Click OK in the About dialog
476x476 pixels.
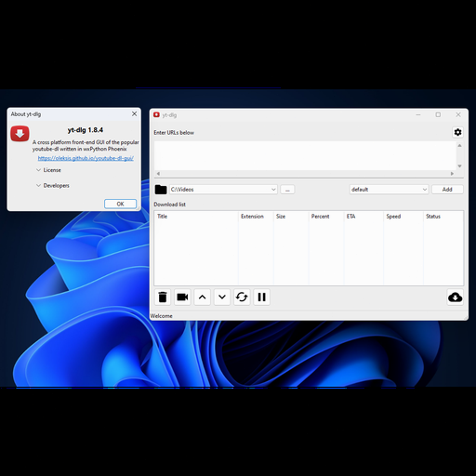click(x=120, y=204)
